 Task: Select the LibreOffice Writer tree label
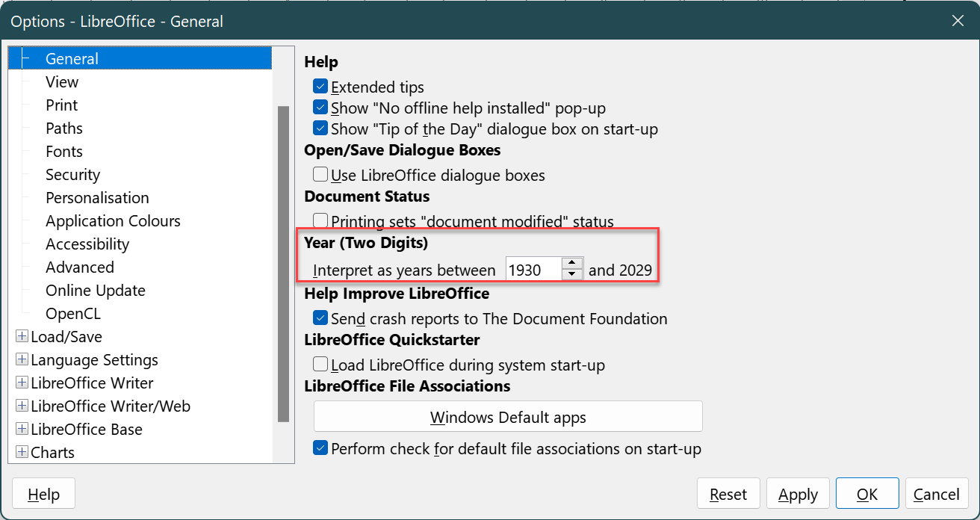point(93,383)
